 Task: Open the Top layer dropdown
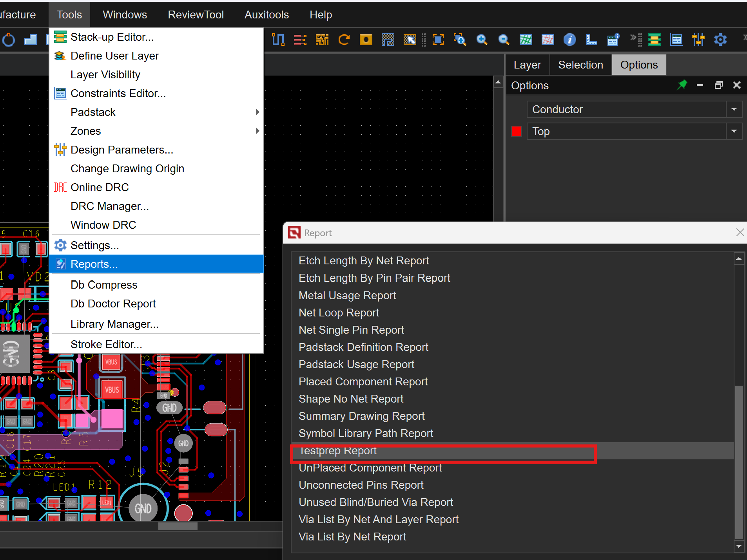pos(734,131)
